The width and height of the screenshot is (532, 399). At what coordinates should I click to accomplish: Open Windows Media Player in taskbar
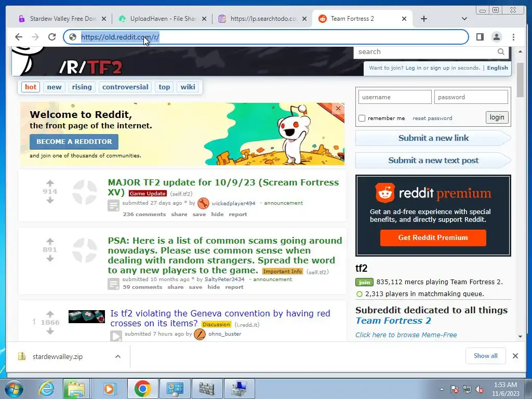pos(109,389)
